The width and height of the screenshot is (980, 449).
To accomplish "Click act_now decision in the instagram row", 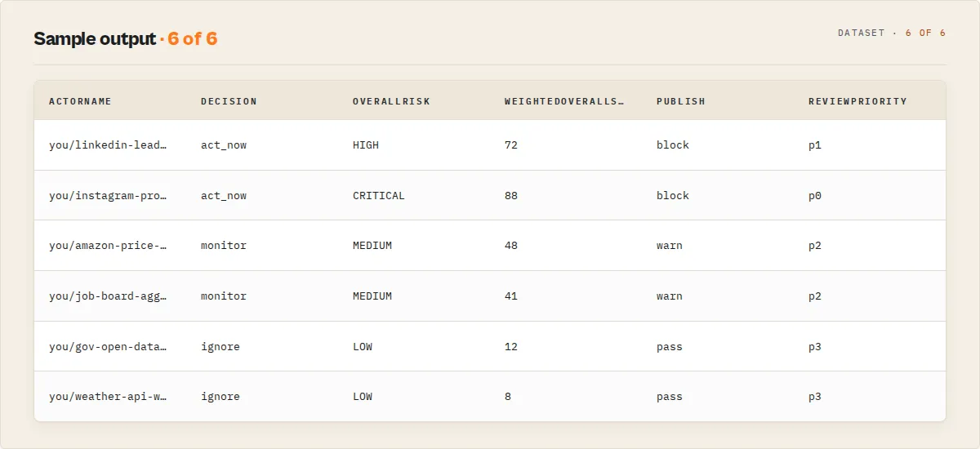I will 224,196.
